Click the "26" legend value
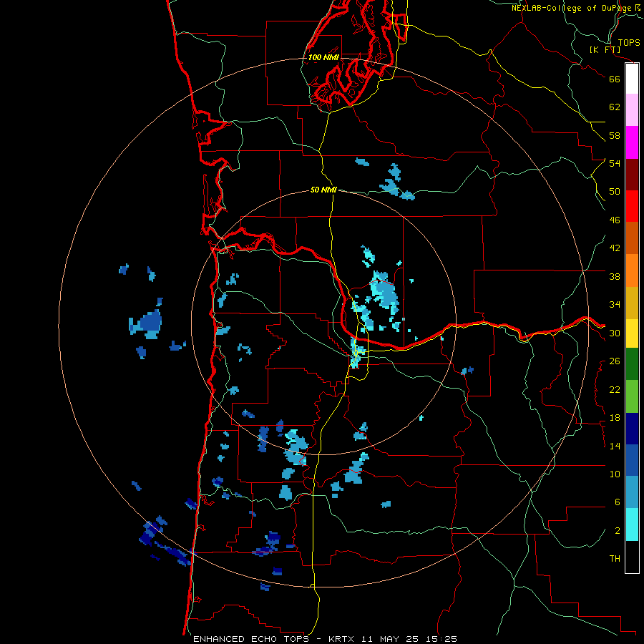This screenshot has height=644, width=644. (615, 361)
